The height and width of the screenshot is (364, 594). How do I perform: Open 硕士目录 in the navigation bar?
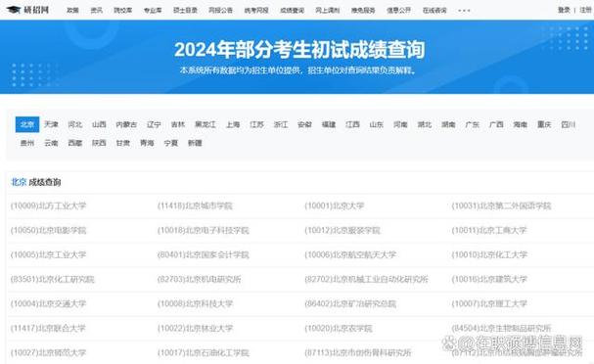(185, 10)
